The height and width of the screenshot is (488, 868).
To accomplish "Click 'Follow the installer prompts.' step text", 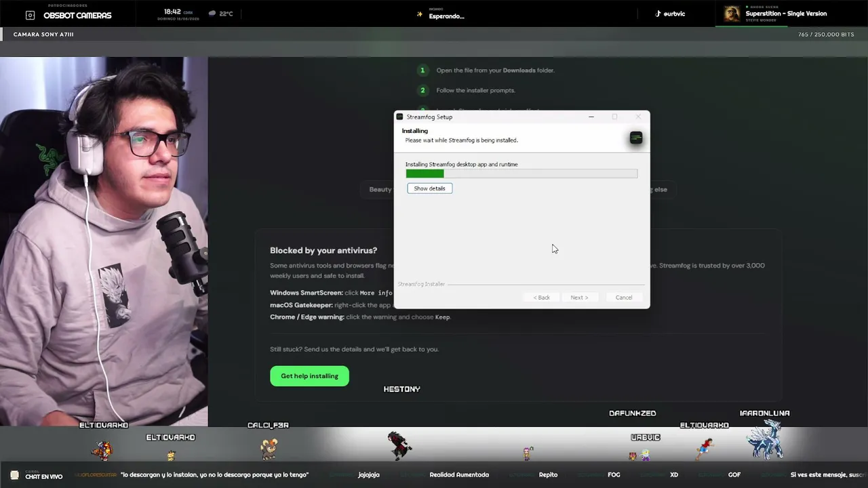I will (x=475, y=90).
